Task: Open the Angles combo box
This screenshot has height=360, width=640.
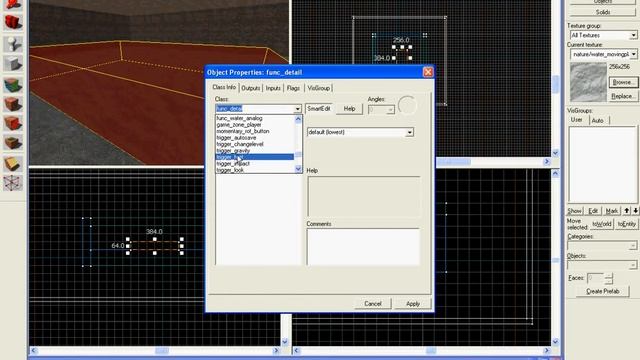Action: pos(381,109)
